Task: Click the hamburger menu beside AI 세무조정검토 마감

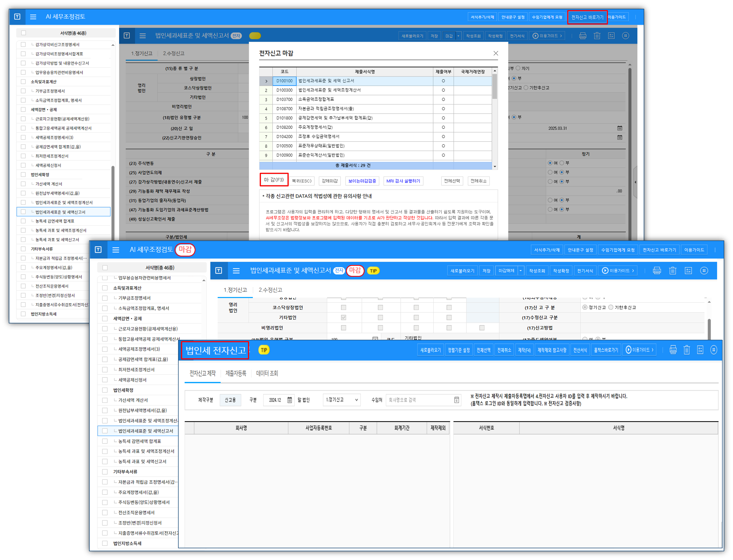Action: [116, 250]
